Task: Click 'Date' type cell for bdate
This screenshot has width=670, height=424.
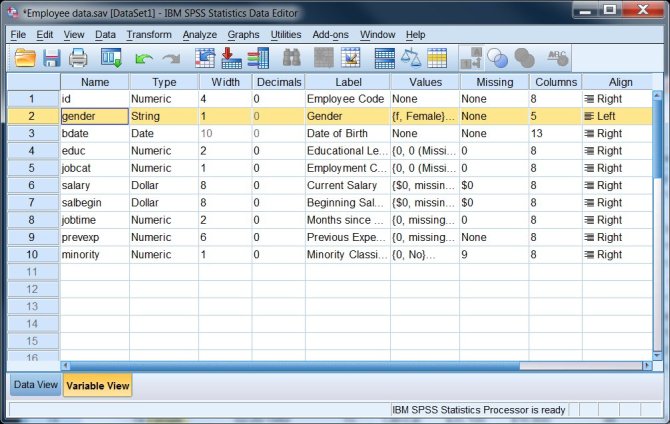Action: (164, 133)
